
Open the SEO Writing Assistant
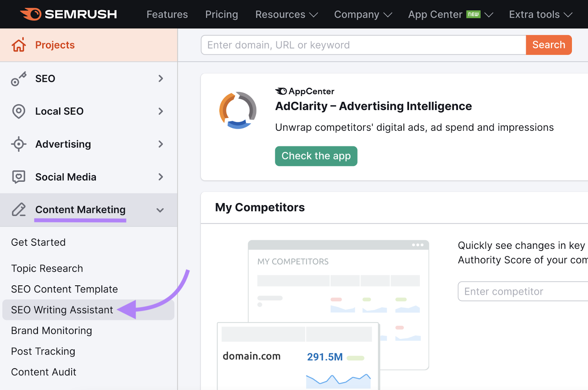(62, 310)
